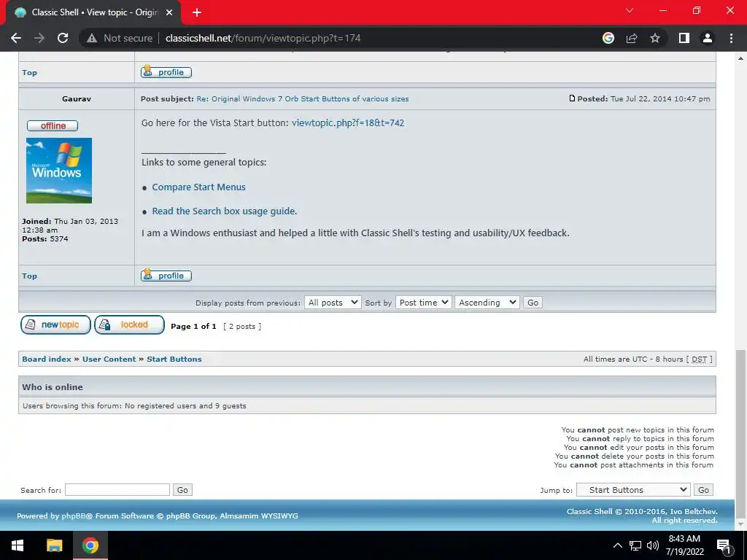The height and width of the screenshot is (560, 747).
Task: Click the Search for text field
Action: [x=117, y=489]
